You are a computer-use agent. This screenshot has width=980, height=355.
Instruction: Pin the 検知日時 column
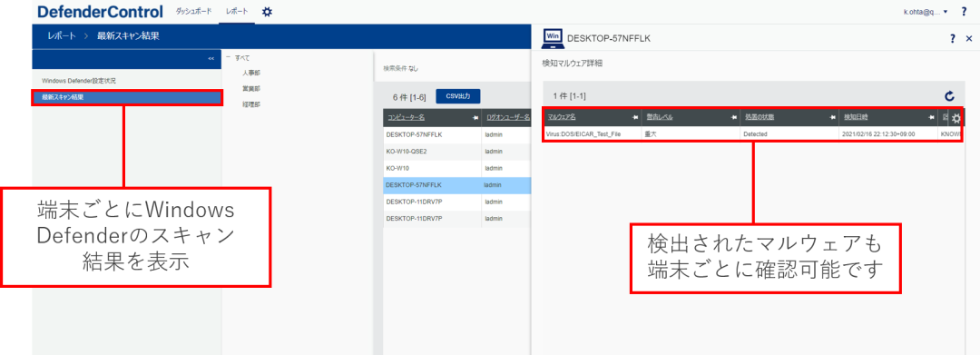point(931,117)
